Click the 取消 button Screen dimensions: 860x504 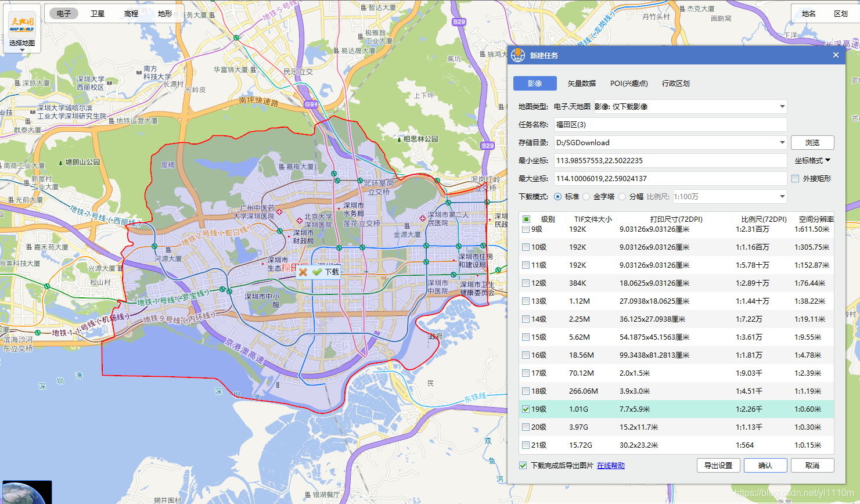click(x=812, y=465)
